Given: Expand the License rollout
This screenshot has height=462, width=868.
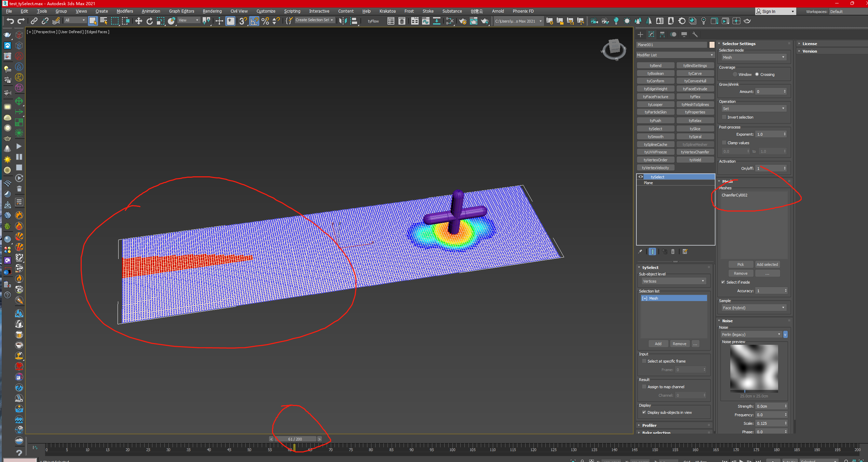Looking at the screenshot, I should [x=810, y=44].
